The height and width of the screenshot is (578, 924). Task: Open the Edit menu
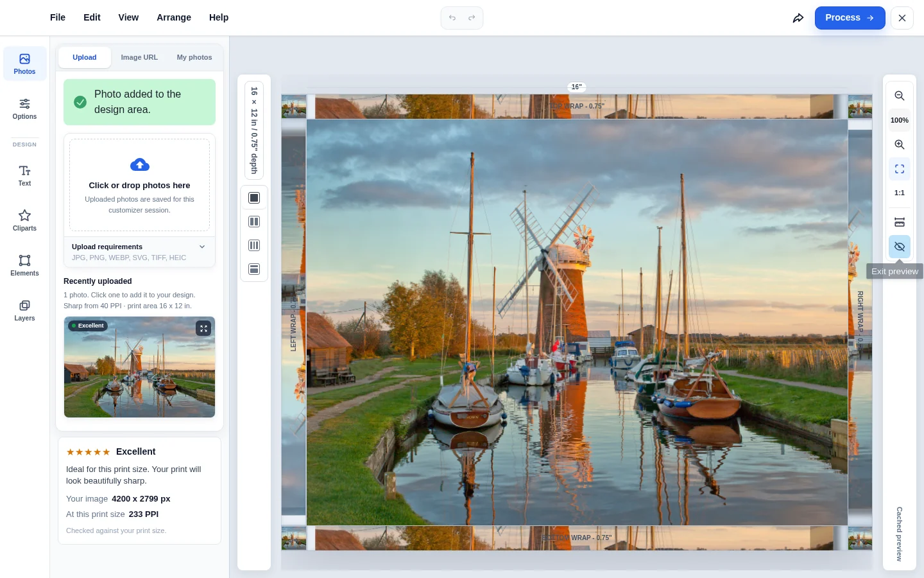[x=92, y=17]
